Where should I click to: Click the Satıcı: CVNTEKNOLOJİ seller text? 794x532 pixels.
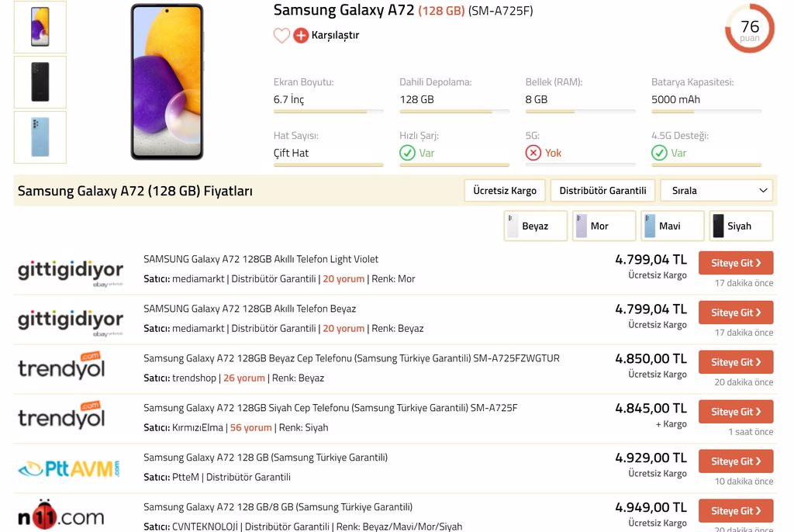point(191,527)
